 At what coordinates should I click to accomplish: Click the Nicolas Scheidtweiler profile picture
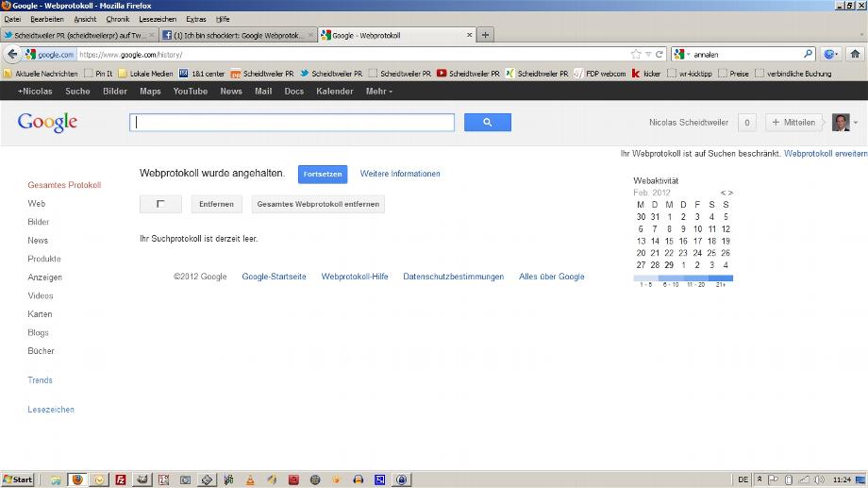[x=841, y=123]
